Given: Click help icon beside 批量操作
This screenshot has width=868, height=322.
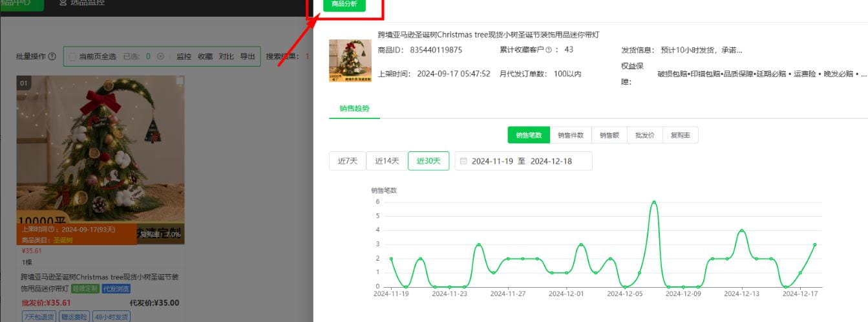Looking at the screenshot, I should [52, 56].
